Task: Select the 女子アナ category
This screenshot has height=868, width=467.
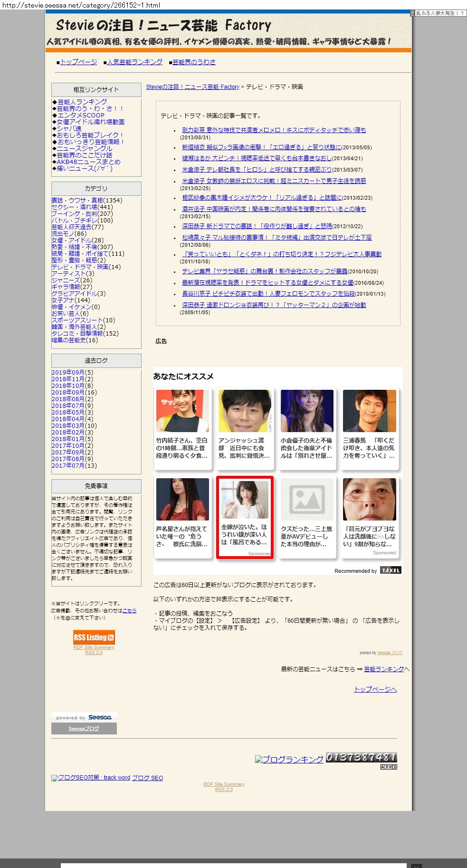Action: tap(63, 300)
